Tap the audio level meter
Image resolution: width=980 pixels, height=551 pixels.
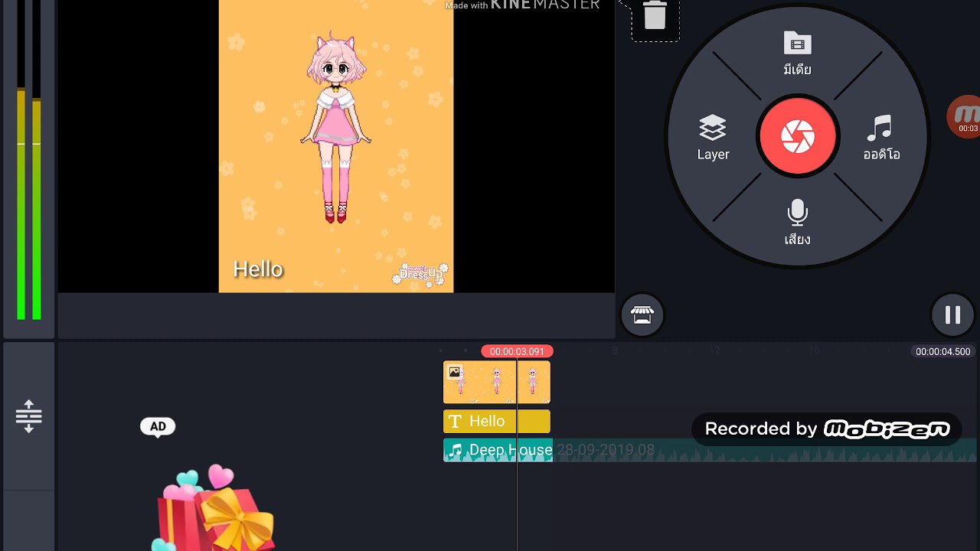(x=29, y=161)
